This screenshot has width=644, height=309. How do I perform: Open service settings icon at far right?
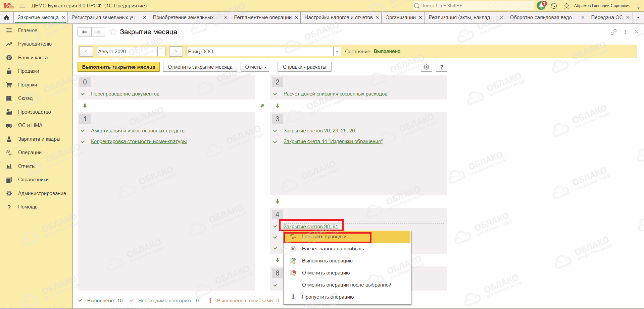coord(638,6)
